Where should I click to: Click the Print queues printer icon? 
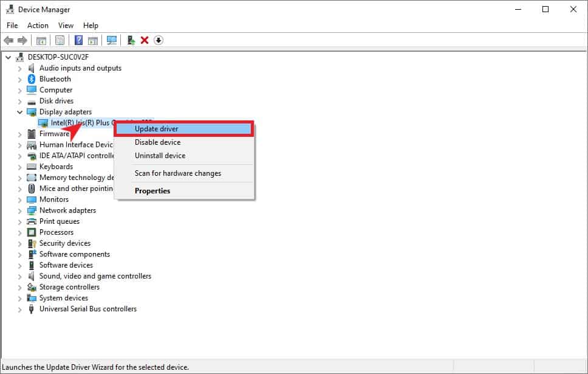tap(32, 221)
